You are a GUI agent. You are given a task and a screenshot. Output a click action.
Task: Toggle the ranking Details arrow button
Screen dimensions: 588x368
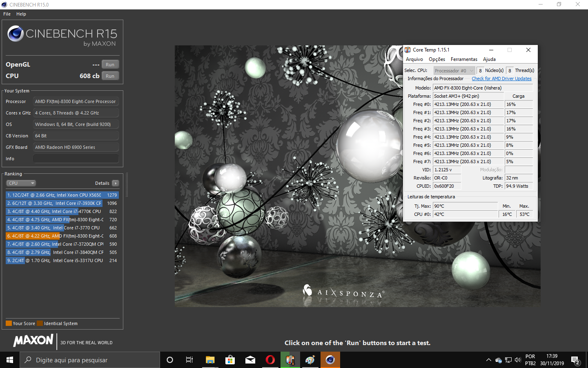tap(116, 183)
